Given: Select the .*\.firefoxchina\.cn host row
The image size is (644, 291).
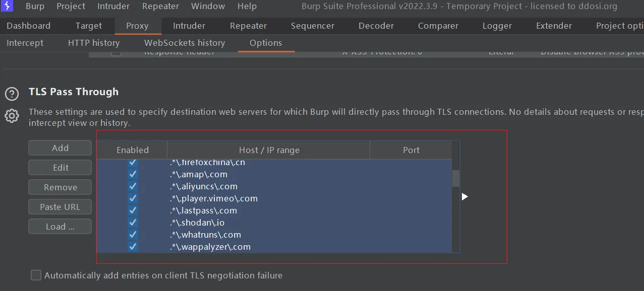Looking at the screenshot, I should tap(274, 163).
